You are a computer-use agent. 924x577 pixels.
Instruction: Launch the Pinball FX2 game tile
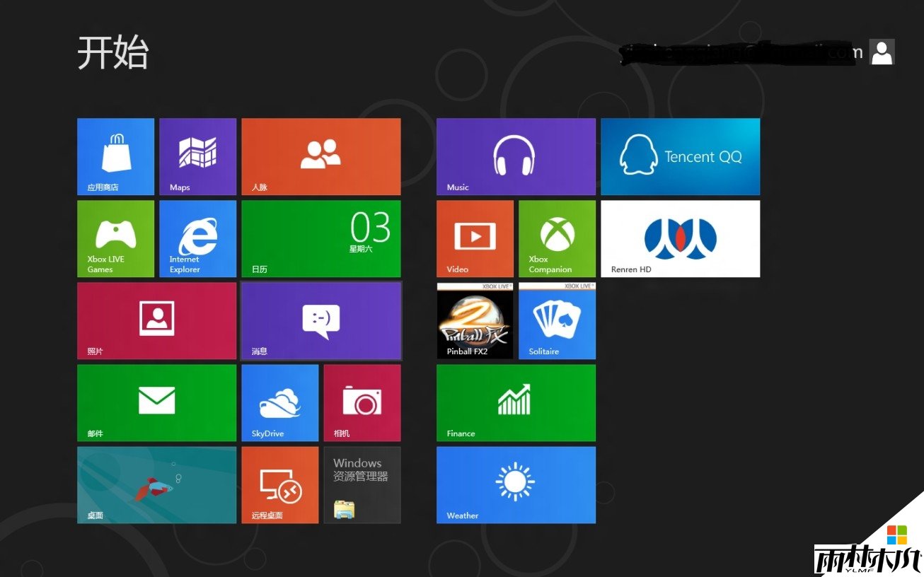pos(475,320)
